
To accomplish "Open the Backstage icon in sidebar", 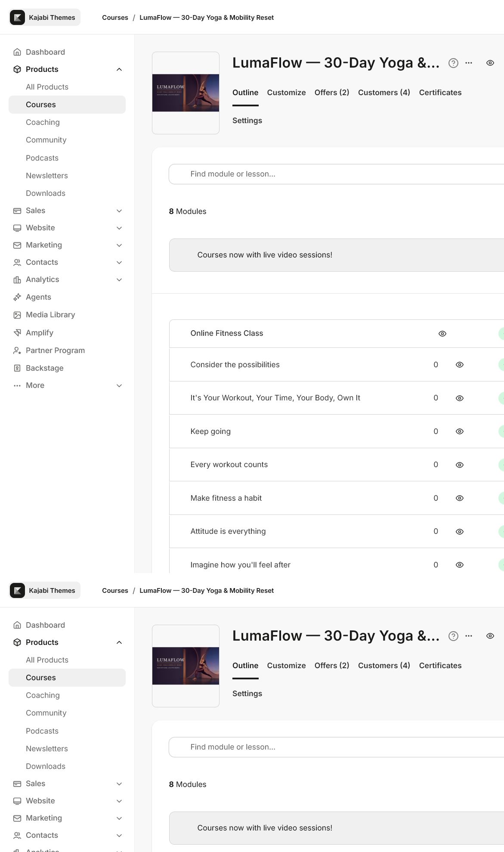I will click(x=17, y=368).
